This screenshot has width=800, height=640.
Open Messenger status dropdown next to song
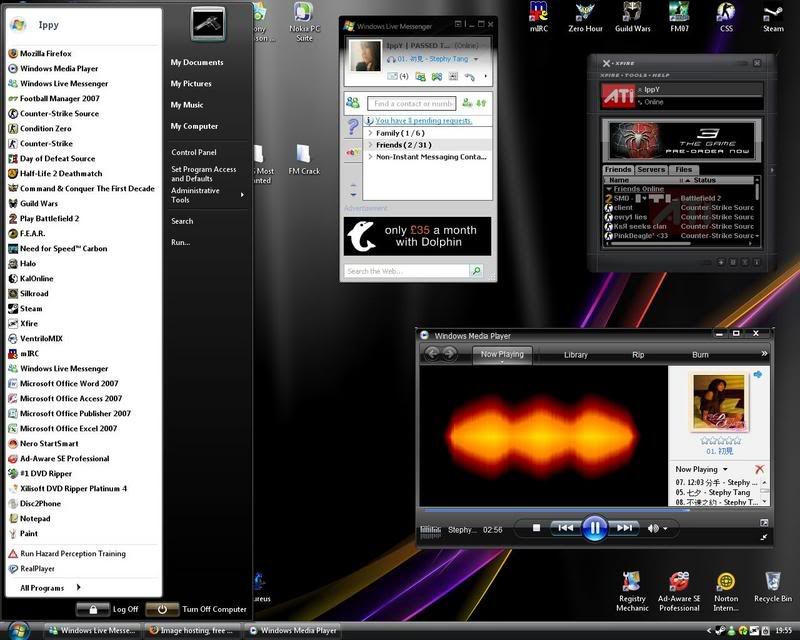(476, 59)
